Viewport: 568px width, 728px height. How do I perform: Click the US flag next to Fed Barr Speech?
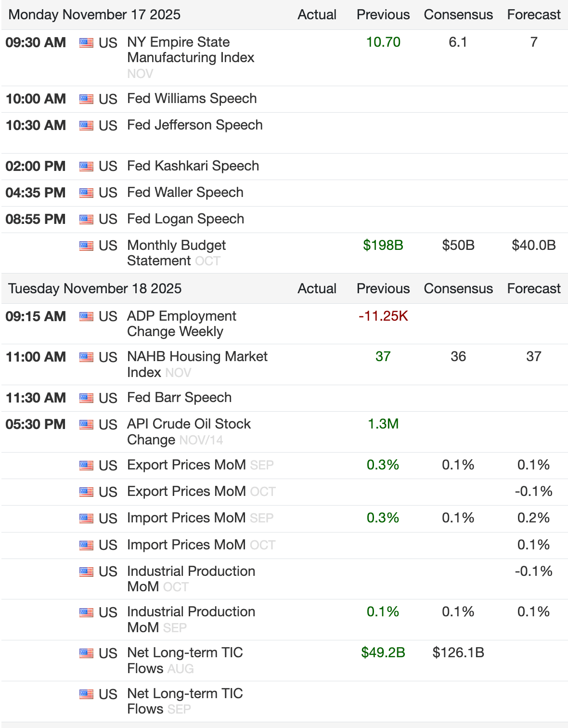tap(86, 398)
